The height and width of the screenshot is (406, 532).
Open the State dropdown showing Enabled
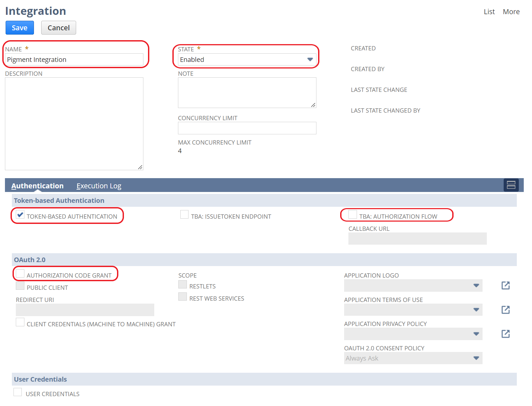247,60
